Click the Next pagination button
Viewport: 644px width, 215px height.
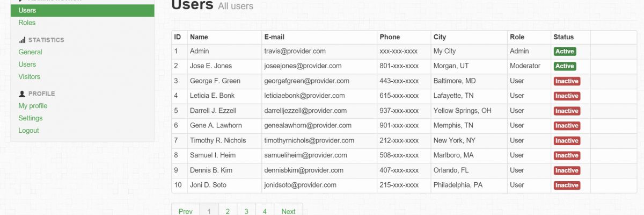(x=288, y=211)
